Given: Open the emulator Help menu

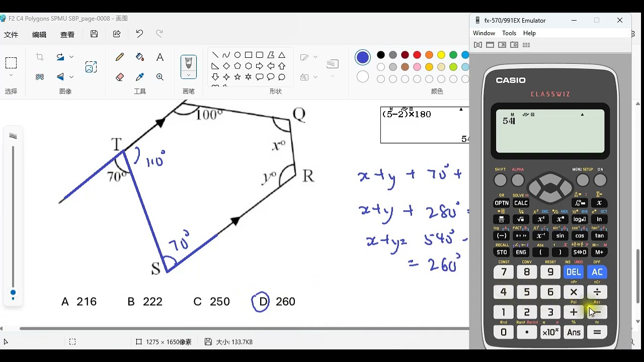Looking at the screenshot, I should click(529, 33).
